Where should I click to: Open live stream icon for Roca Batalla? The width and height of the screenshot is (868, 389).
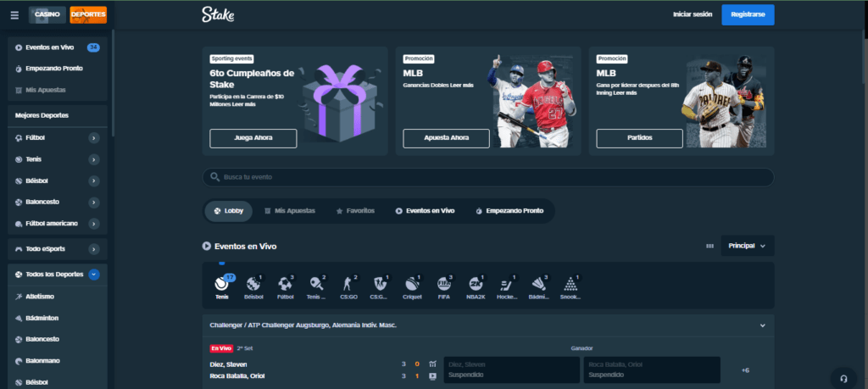coord(432,376)
